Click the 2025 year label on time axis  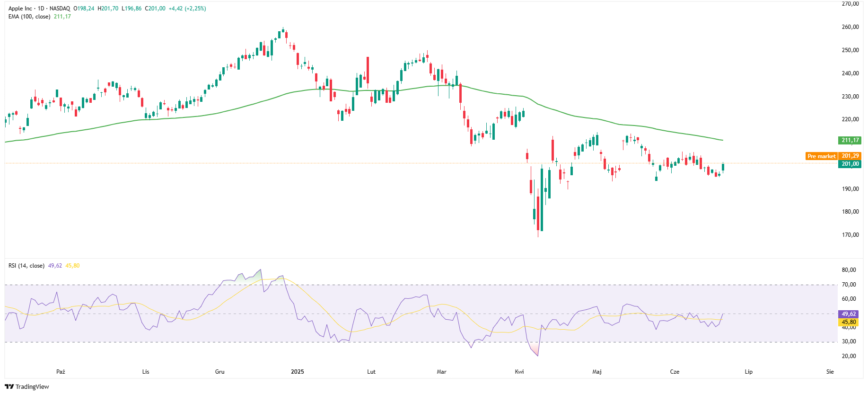[298, 372]
